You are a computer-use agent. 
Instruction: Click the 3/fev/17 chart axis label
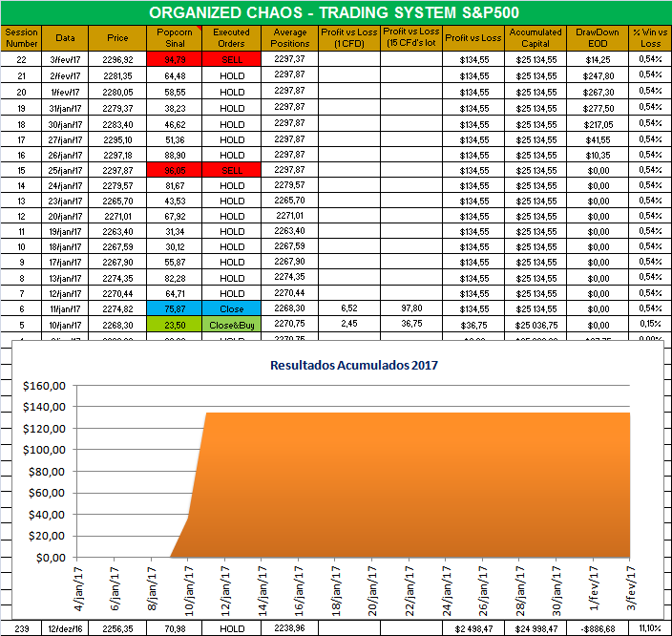click(631, 588)
